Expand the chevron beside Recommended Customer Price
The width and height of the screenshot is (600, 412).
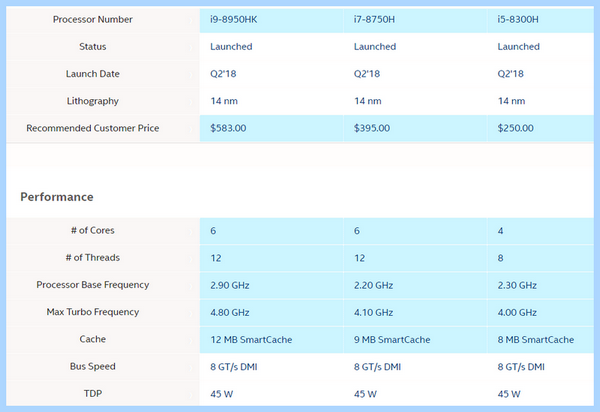pos(191,129)
